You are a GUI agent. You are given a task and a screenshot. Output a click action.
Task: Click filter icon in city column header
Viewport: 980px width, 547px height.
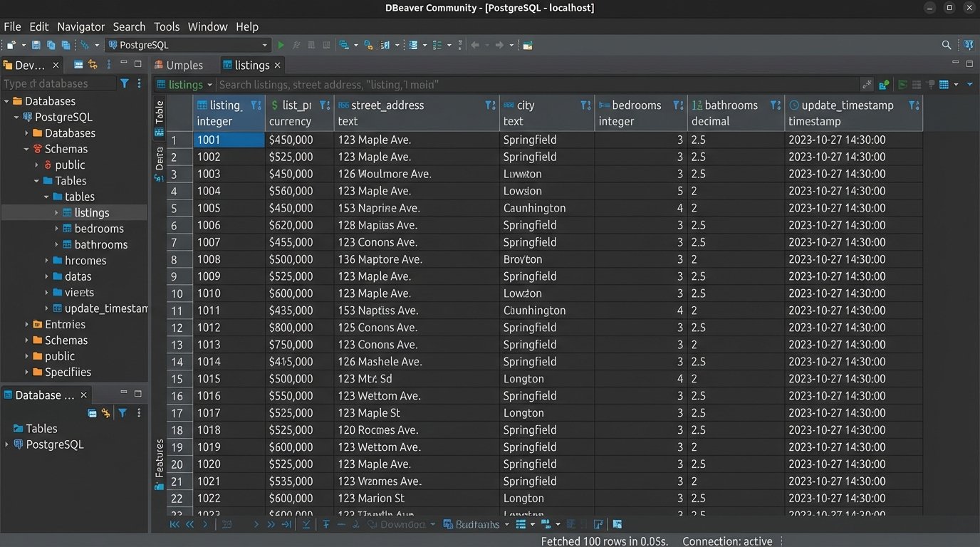(585, 105)
